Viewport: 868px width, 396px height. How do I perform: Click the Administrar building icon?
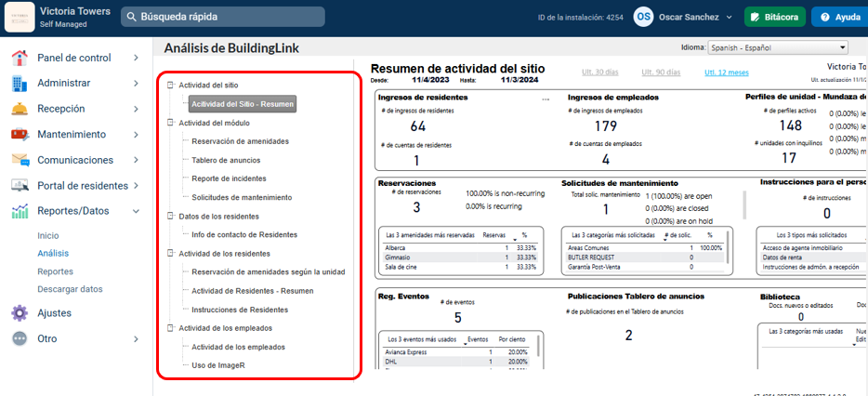coord(20,84)
